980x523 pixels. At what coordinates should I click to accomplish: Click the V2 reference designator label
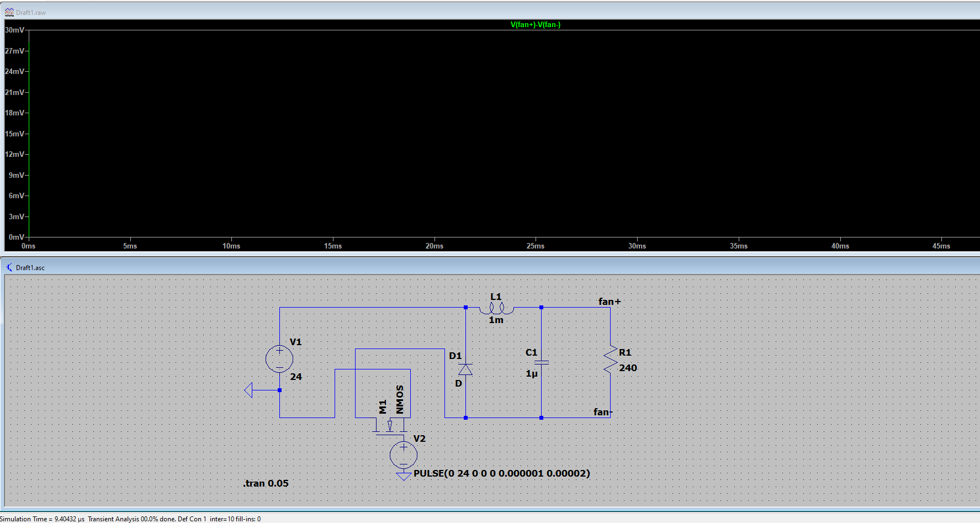tap(420, 439)
